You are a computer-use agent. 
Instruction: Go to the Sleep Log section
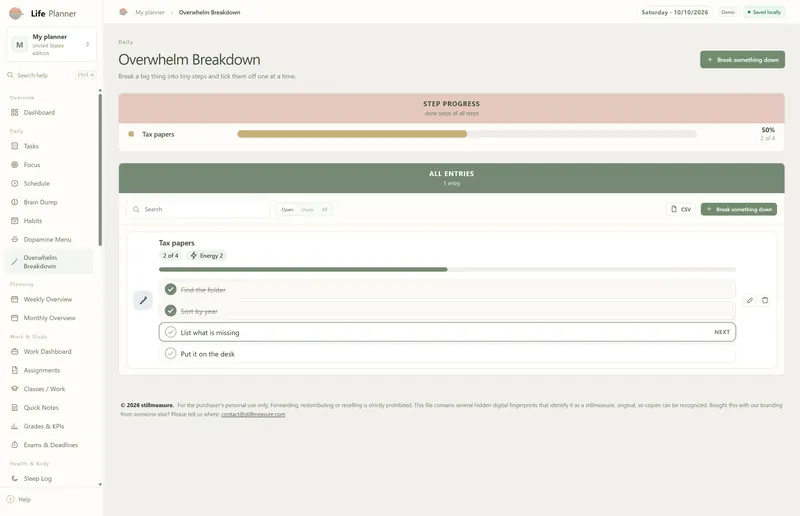[x=37, y=479]
